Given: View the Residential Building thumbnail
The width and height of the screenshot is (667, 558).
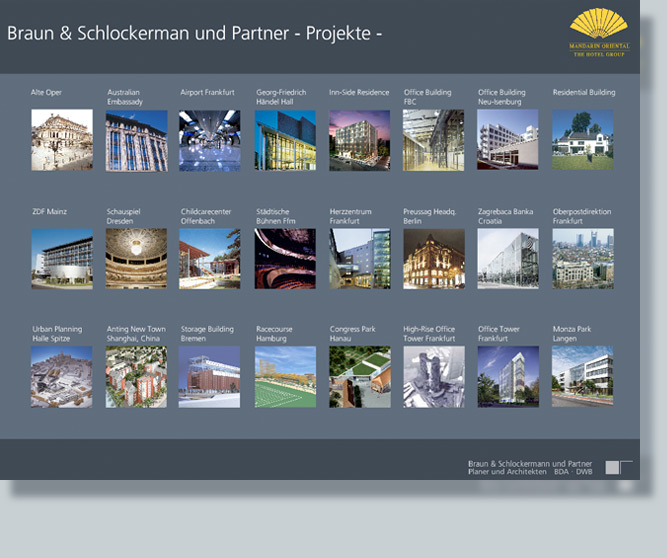Looking at the screenshot, I should coord(583,140).
